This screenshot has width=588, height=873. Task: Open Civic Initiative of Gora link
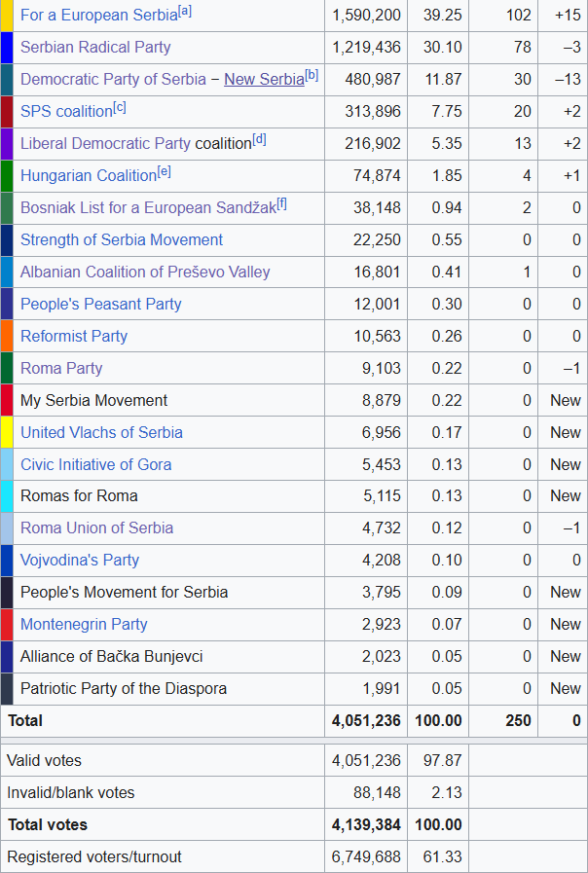tap(95, 464)
